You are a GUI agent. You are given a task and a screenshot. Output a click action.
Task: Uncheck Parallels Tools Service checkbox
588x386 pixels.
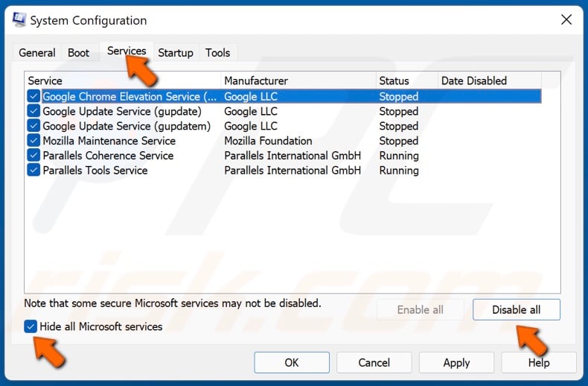click(x=33, y=170)
